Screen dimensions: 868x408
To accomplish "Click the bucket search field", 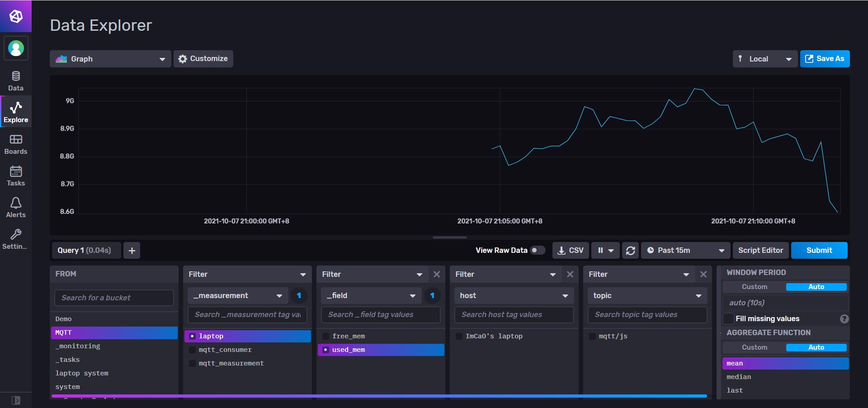I will 113,297.
